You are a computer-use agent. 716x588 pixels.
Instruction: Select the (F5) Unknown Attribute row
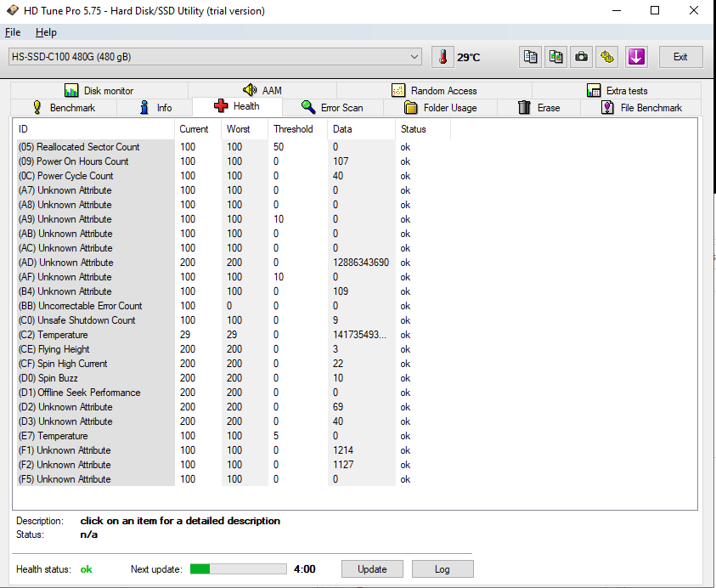(232, 479)
